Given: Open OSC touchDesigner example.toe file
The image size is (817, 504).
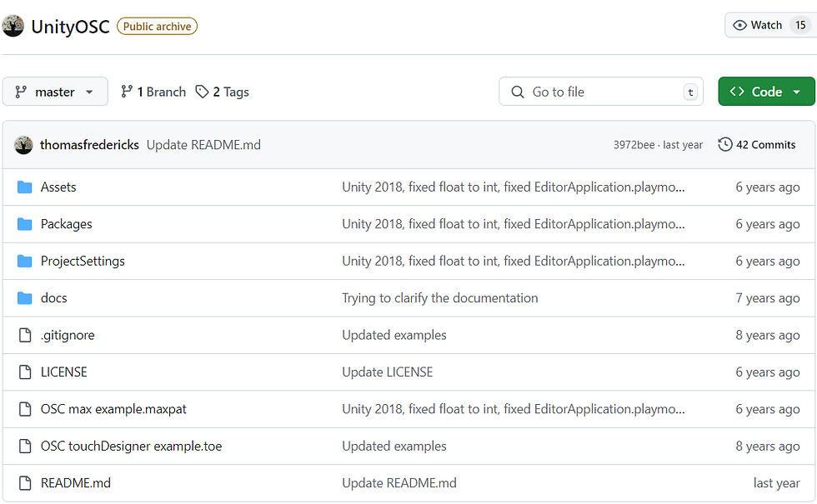Looking at the screenshot, I should tap(132, 446).
